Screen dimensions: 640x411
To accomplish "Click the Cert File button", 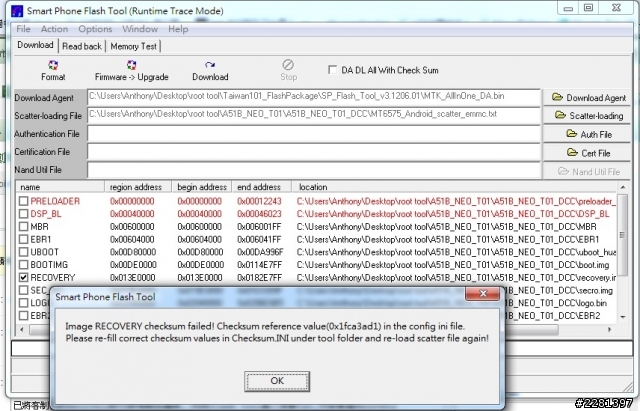I will tap(587, 153).
